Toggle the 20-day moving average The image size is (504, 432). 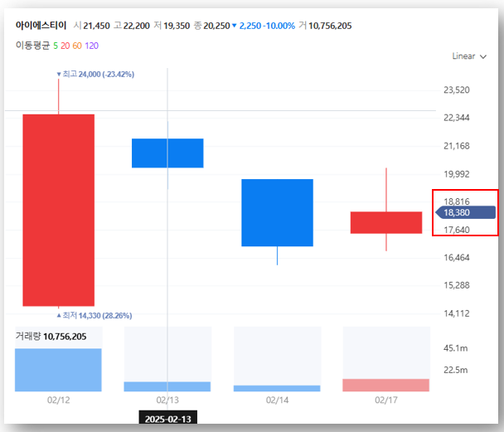point(65,46)
